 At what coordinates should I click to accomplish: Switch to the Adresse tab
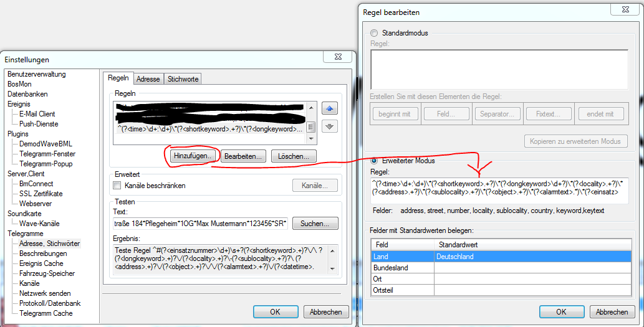click(x=148, y=79)
